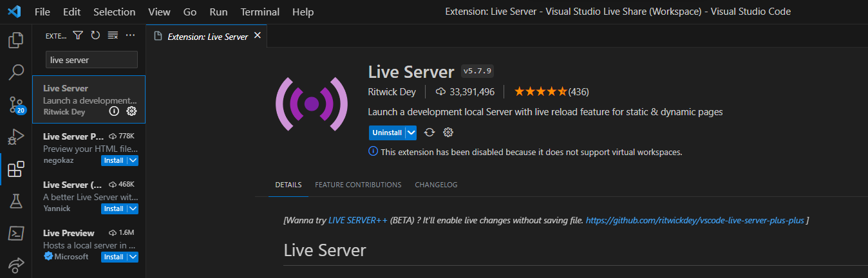868x278 pixels.
Task: Open the Go menu
Action: coord(190,12)
